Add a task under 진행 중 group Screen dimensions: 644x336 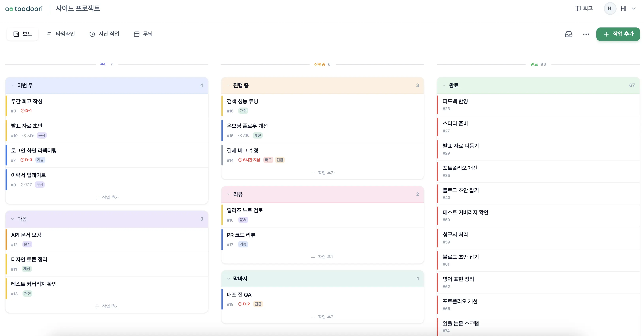(323, 173)
